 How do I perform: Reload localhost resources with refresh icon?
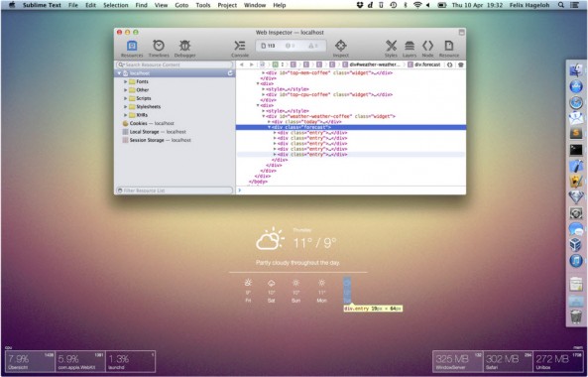point(230,73)
